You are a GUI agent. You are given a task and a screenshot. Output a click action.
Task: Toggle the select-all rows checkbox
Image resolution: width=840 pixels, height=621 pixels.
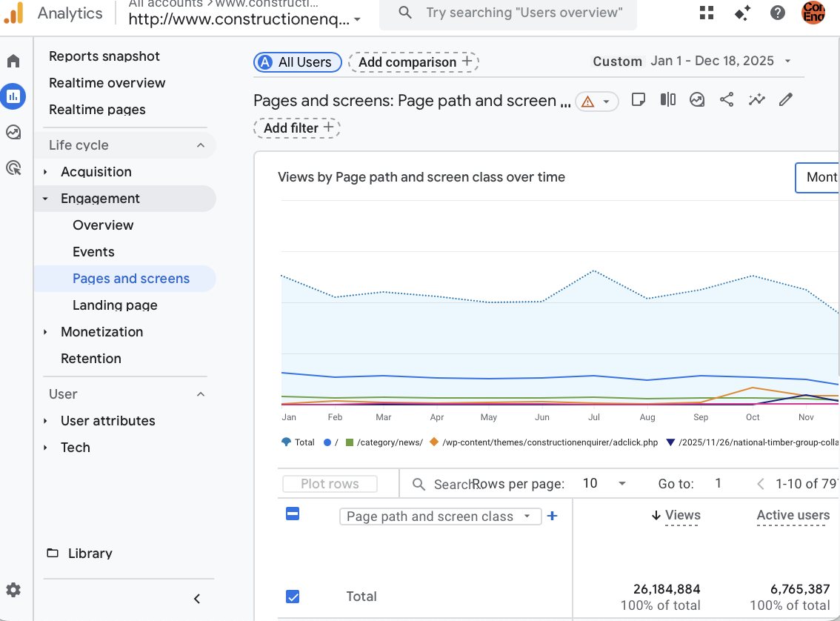pyautogui.click(x=293, y=514)
